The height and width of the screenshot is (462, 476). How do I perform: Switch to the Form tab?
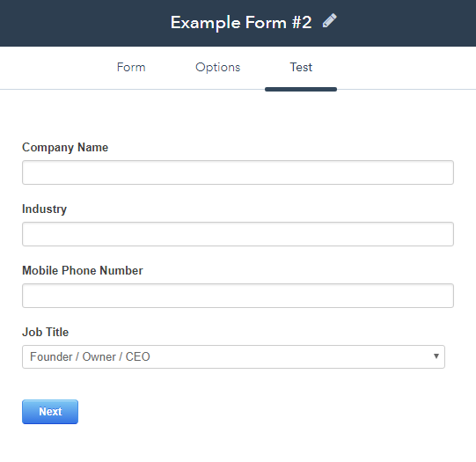(131, 67)
